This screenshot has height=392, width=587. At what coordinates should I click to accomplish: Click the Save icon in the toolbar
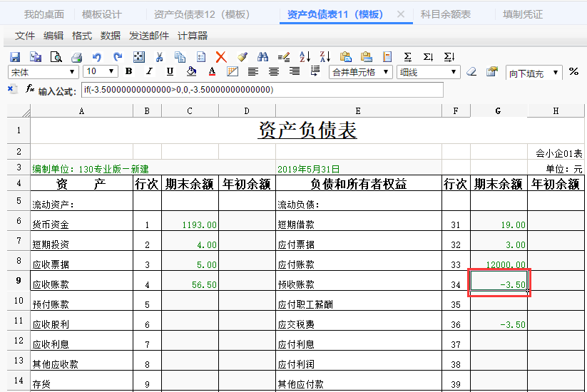(x=15, y=57)
